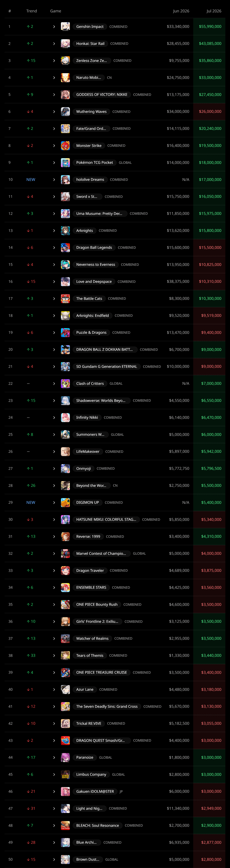Expand the Wuthering Waves row chevron
Image resolution: width=230 pixels, height=868 pixels.
54,112
